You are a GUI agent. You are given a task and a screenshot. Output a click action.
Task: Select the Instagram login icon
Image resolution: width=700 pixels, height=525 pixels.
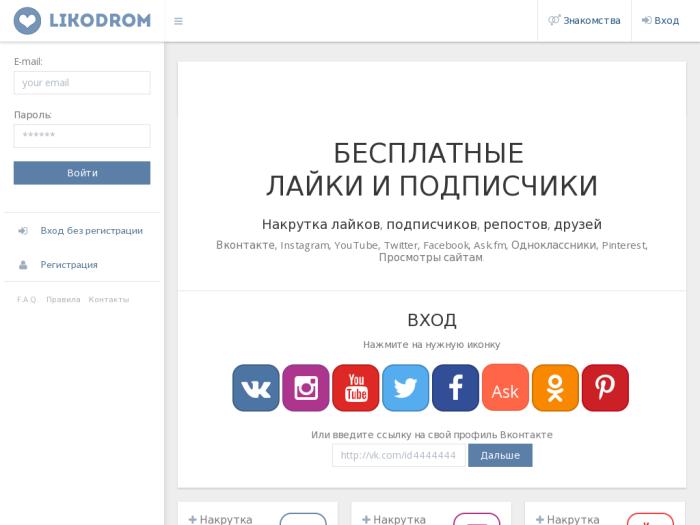click(306, 388)
